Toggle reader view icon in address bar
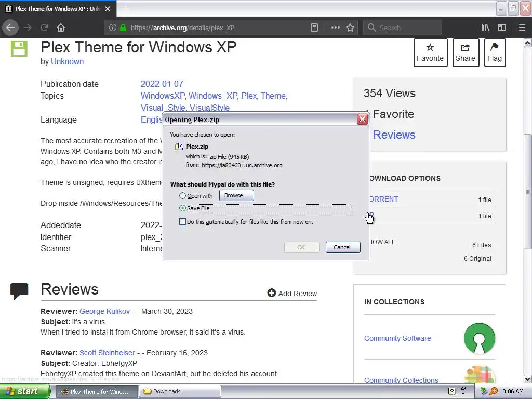Viewport: 532px width, 399px height. pyautogui.click(x=314, y=28)
